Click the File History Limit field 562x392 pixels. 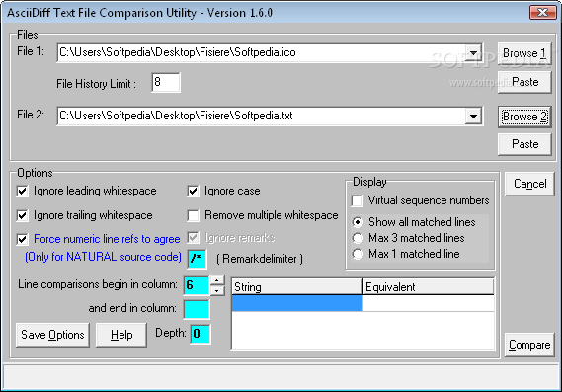coord(166,83)
